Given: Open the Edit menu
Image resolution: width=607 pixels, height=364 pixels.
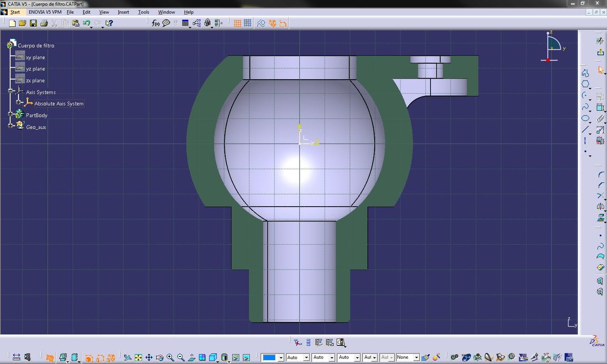Looking at the screenshot, I should point(86,12).
